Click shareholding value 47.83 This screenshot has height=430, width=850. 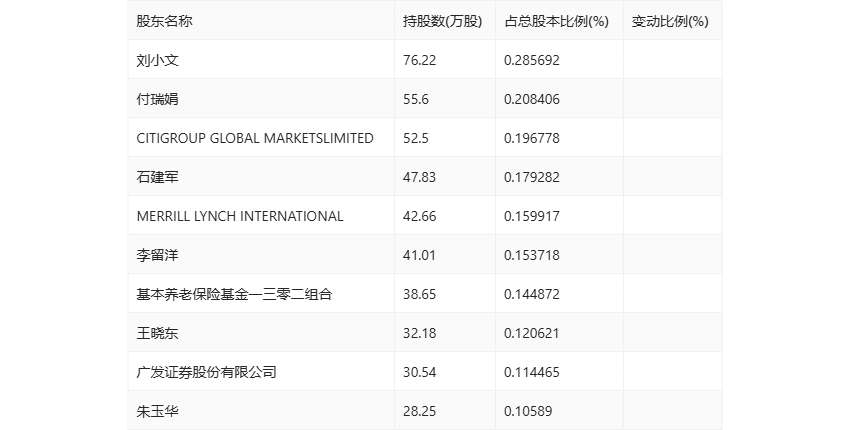(x=420, y=177)
